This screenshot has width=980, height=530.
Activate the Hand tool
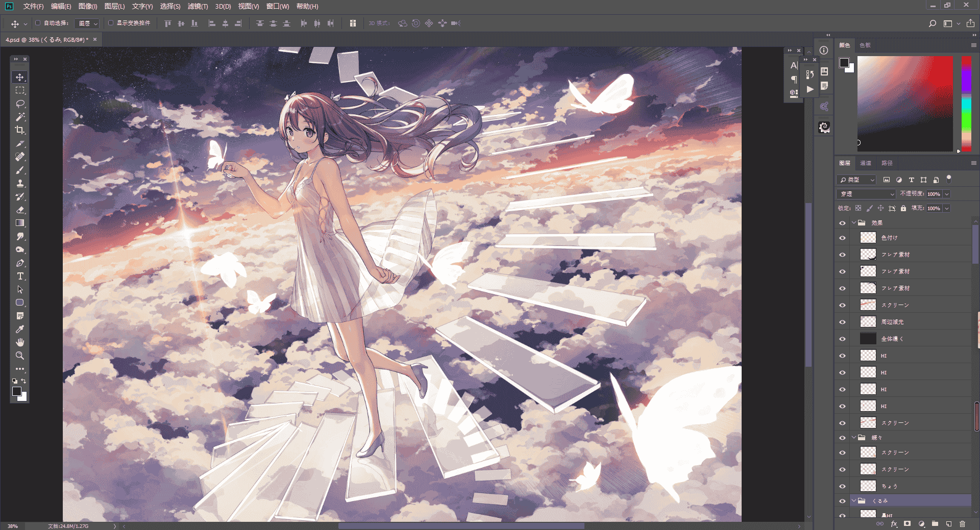coord(20,342)
